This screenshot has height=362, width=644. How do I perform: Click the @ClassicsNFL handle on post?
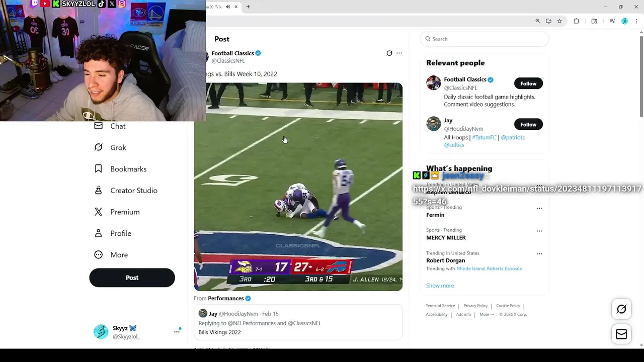[x=228, y=61]
